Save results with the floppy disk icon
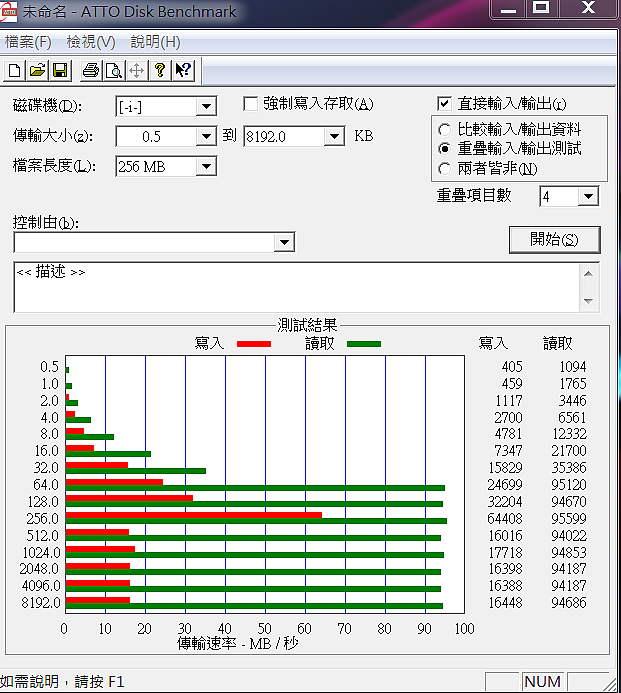This screenshot has width=621, height=693. 60,71
